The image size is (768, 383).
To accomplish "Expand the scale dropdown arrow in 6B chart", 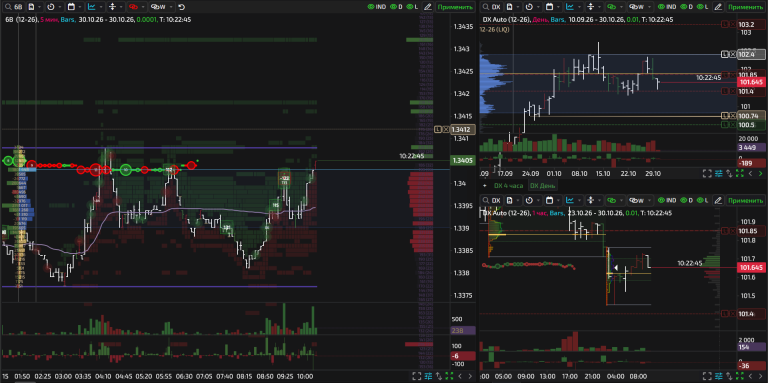I will click(x=121, y=7).
